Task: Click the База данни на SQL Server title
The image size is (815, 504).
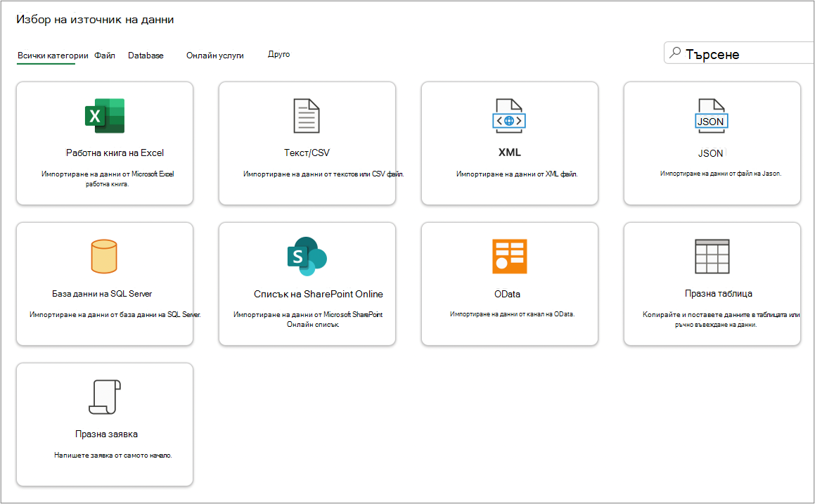Action: coord(102,294)
